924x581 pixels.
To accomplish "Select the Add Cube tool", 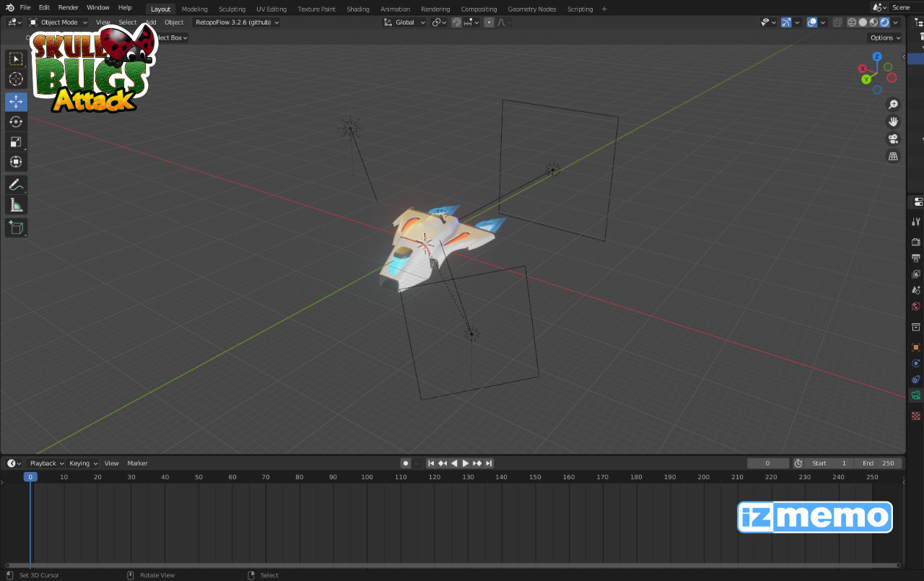I will (x=16, y=227).
